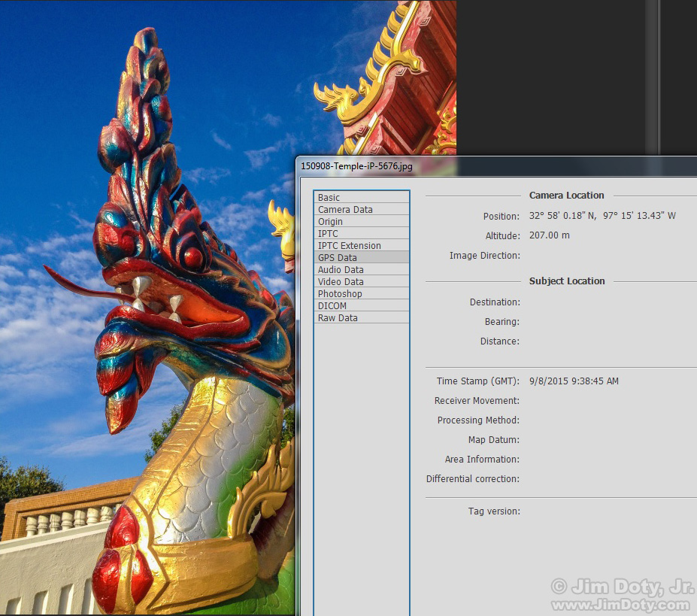697x616 pixels.
Task: Click the dialog title 150908-Temple-iP-5676.jpg
Action: coord(356,166)
